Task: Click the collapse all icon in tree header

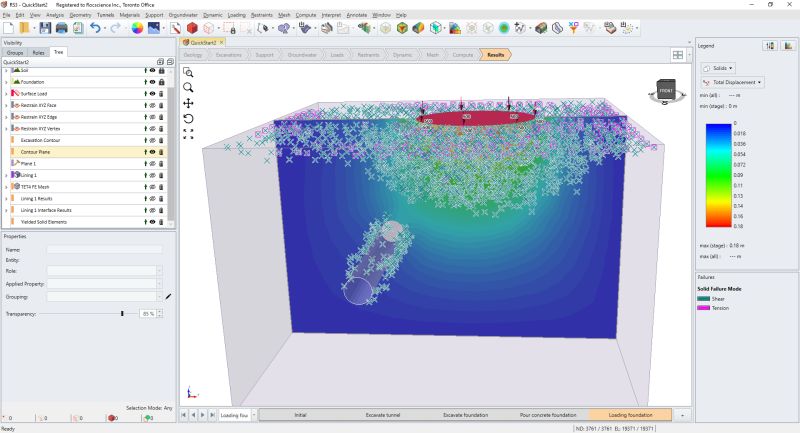Action: pos(170,62)
